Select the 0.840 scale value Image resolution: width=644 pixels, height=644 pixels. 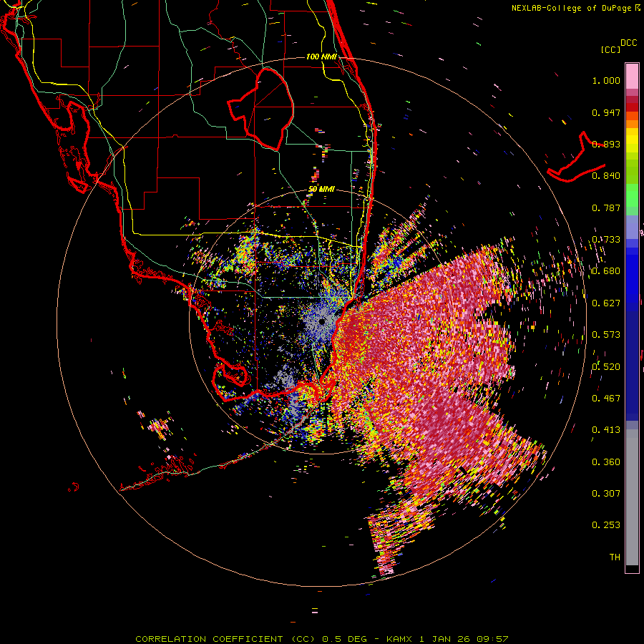tap(606, 176)
